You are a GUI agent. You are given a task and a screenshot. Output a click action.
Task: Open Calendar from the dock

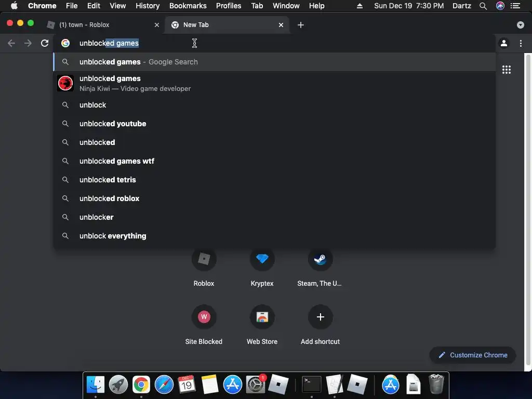tap(187, 384)
